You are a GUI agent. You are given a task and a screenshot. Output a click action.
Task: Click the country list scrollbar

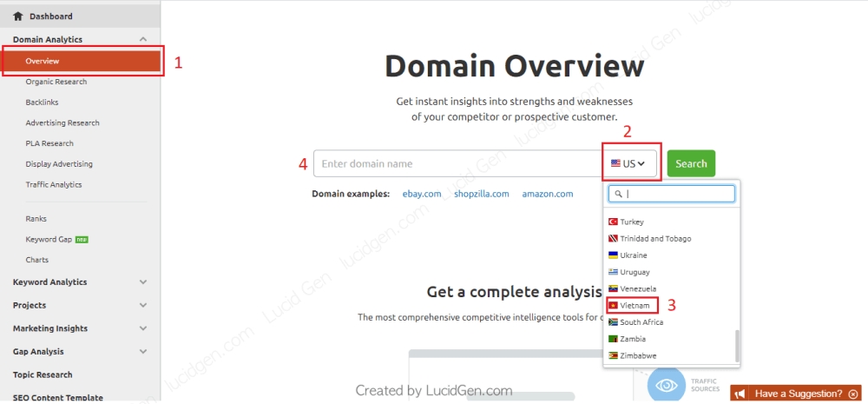point(736,345)
